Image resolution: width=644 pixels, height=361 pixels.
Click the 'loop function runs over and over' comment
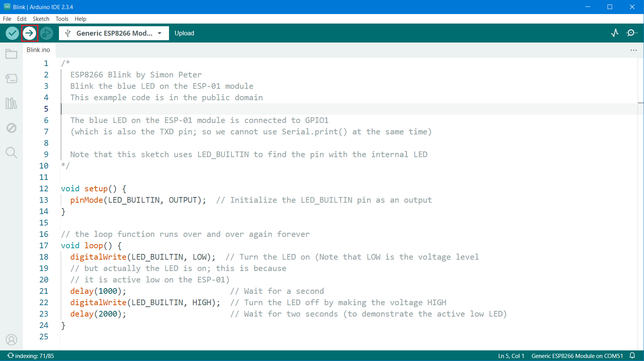(x=185, y=234)
